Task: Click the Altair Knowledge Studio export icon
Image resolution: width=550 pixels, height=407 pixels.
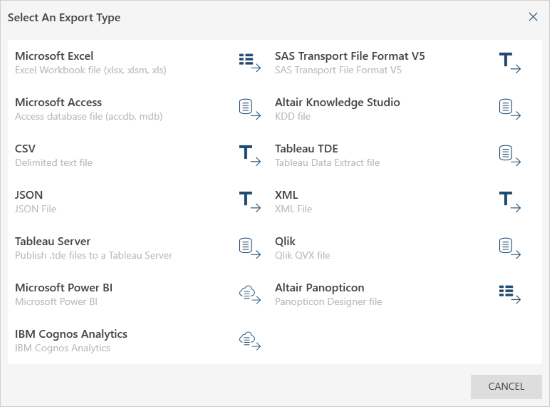Action: [x=510, y=109]
